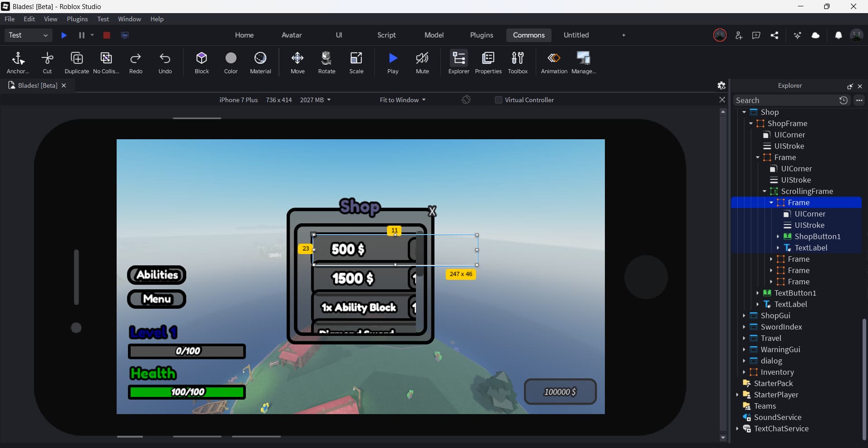Stop the playtest session
This screenshot has height=448, width=868.
coord(107,35)
